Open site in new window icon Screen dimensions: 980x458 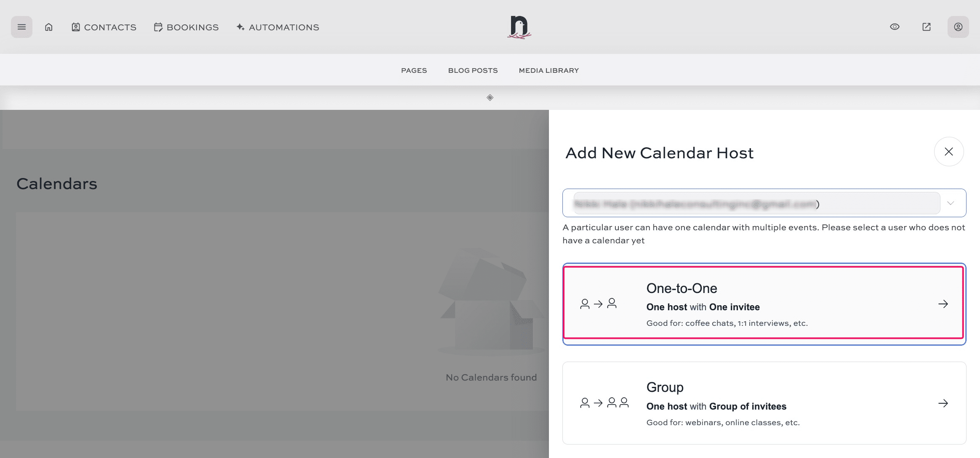tap(926, 27)
